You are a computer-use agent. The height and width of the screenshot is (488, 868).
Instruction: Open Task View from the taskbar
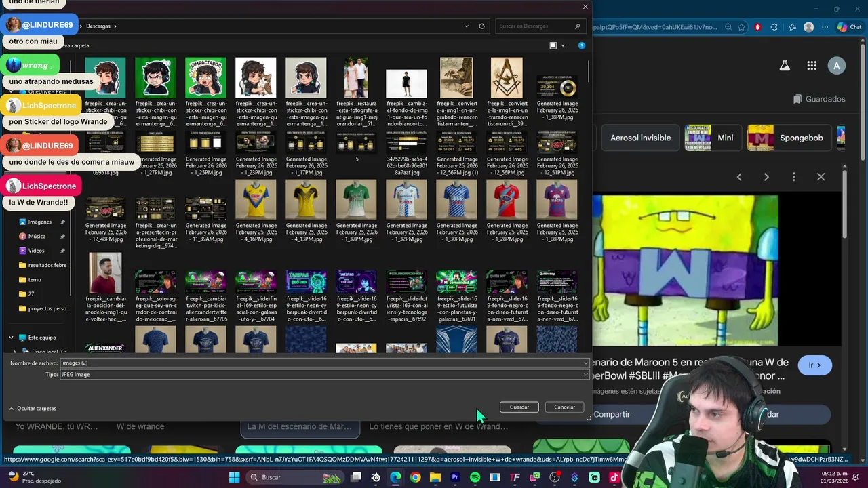tap(356, 477)
